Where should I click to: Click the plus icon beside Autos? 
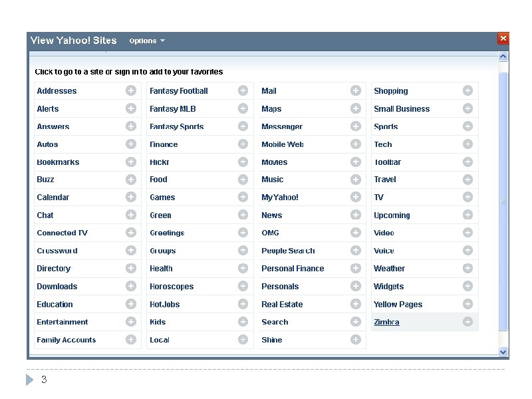(x=130, y=144)
